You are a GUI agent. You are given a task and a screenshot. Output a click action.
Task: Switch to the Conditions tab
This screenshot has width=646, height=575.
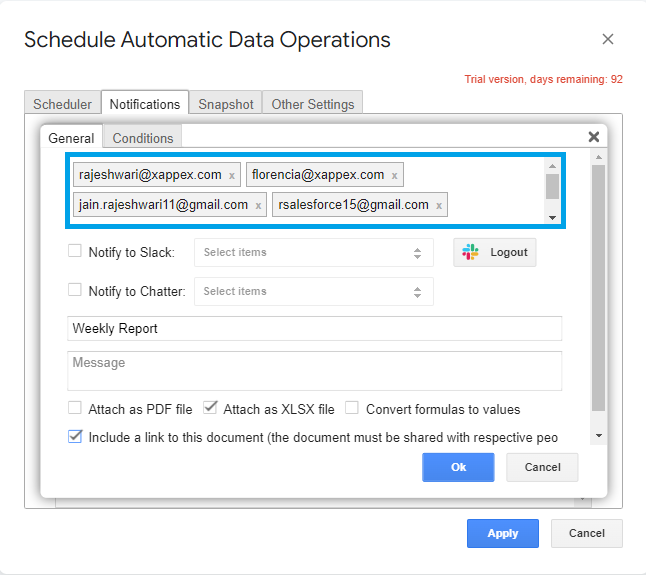[x=143, y=138]
